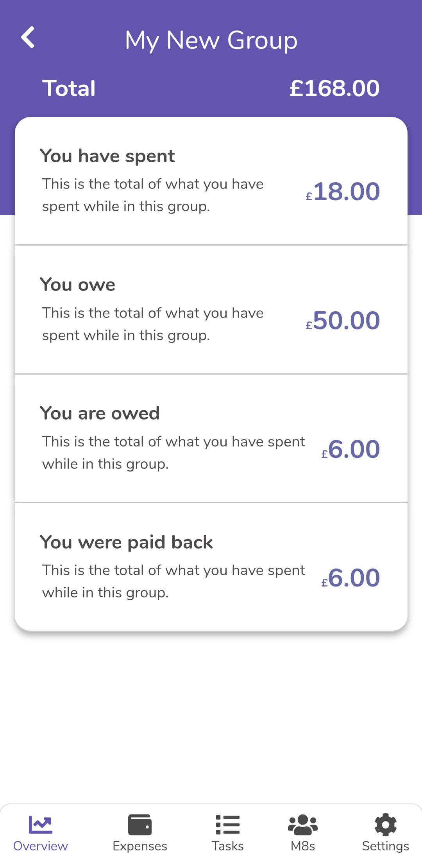422x868 pixels.
Task: Open the You owe heading
Action: [78, 285]
